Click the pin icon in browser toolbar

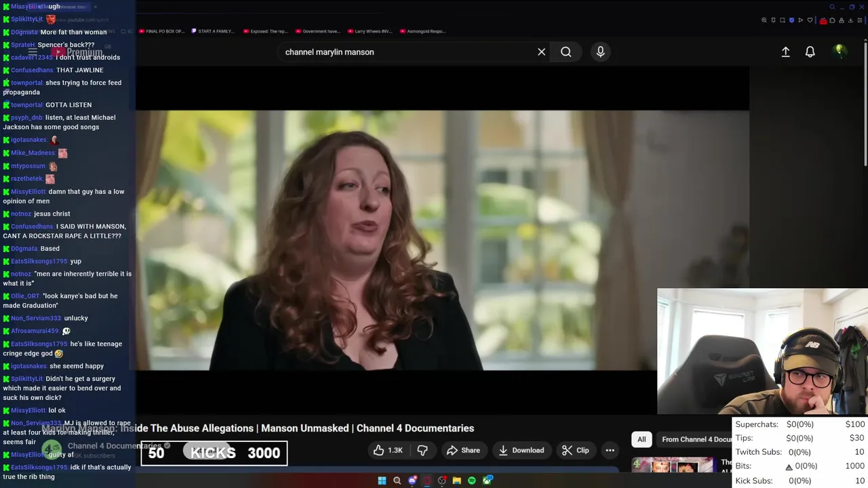coord(773,20)
